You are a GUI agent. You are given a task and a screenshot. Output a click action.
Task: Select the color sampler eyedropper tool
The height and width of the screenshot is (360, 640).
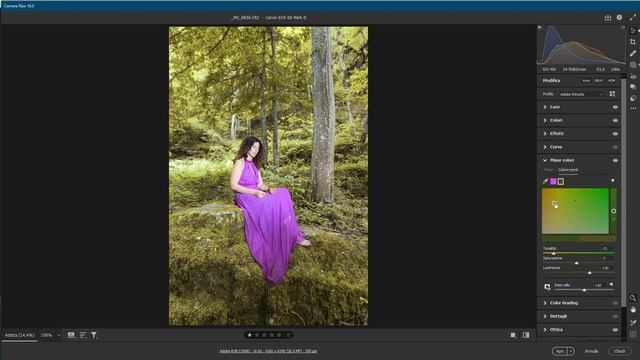coord(633,323)
